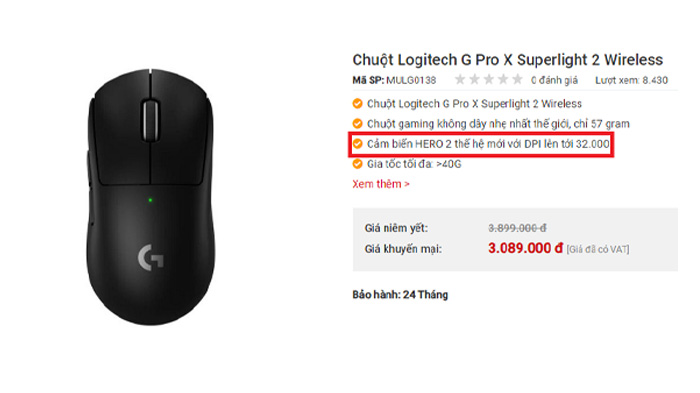Click the second rating star

(475, 79)
